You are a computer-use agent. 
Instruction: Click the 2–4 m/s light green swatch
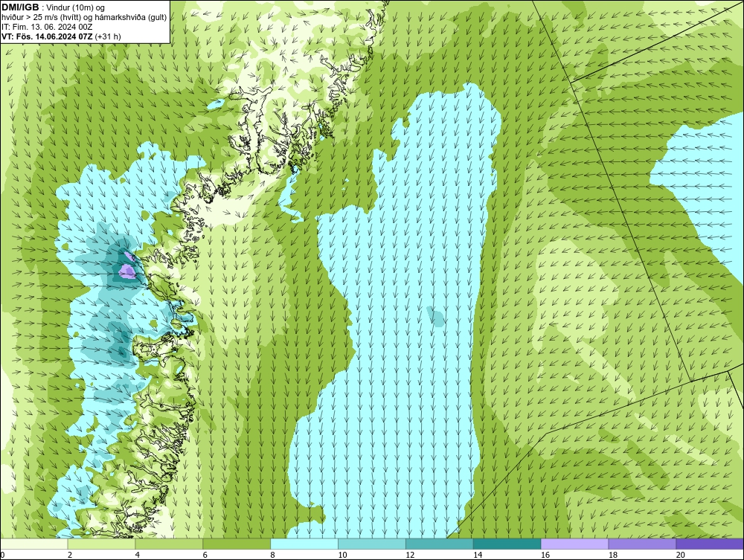101,544
